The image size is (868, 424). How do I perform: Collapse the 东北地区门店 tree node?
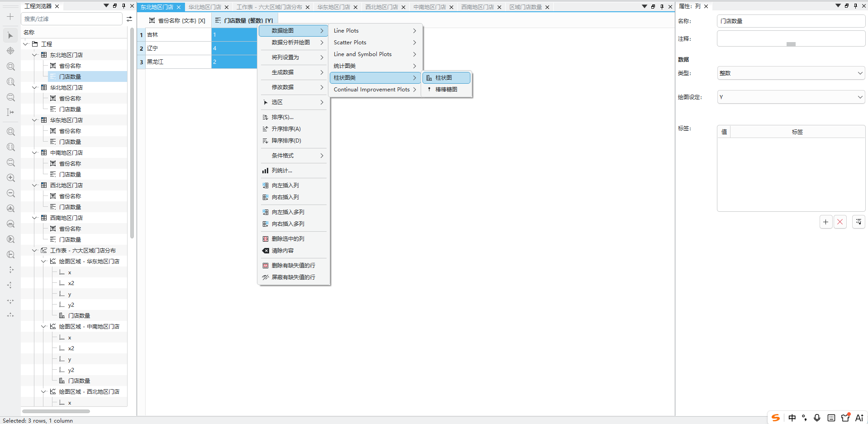(x=34, y=55)
